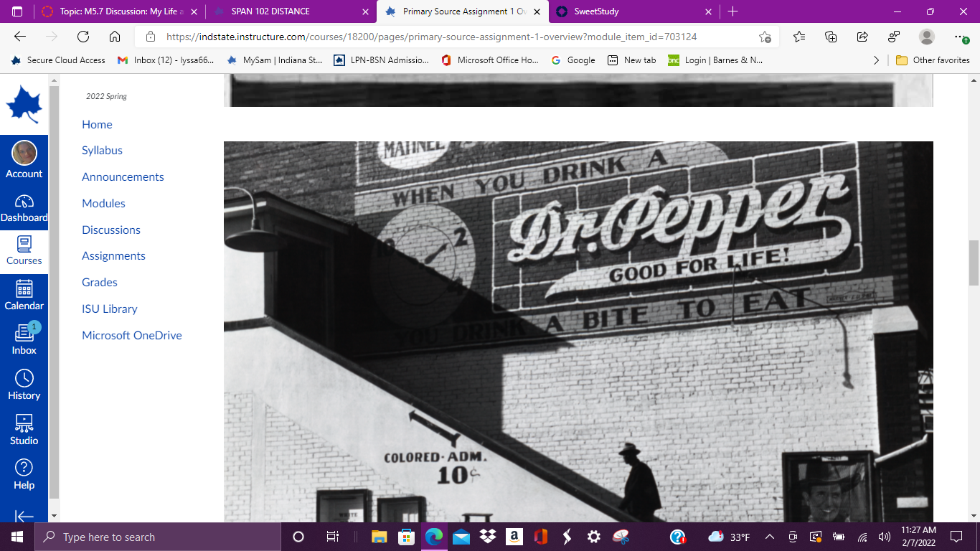This screenshot has height=551, width=980.
Task: Expand the favorites bar overflow chevron
Action: pos(876,60)
